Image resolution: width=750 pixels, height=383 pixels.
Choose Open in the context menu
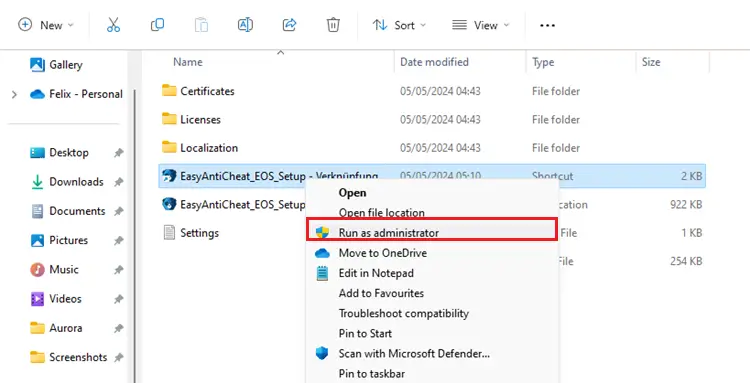coord(353,193)
